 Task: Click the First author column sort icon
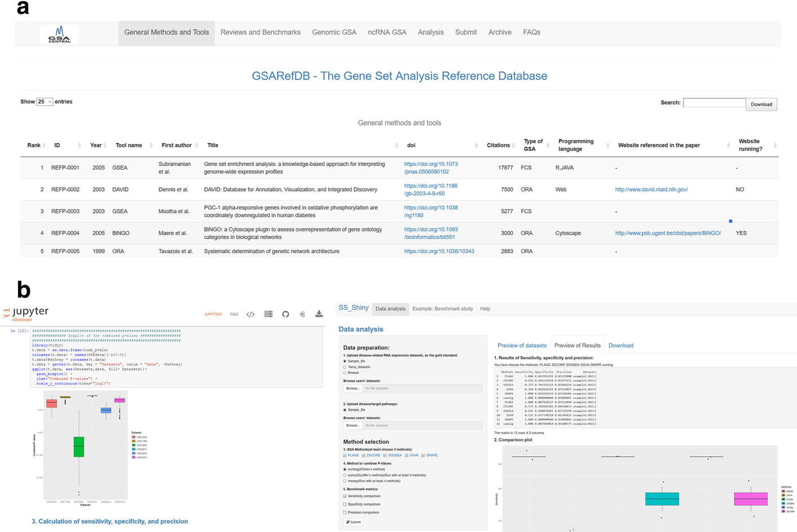pos(196,145)
